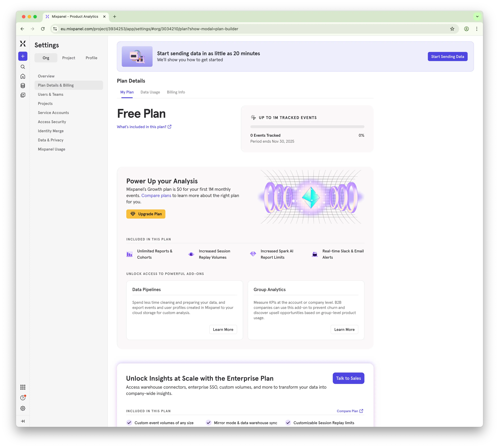499x448 pixels.
Task: Switch to the Project settings tab
Action: coord(69,58)
